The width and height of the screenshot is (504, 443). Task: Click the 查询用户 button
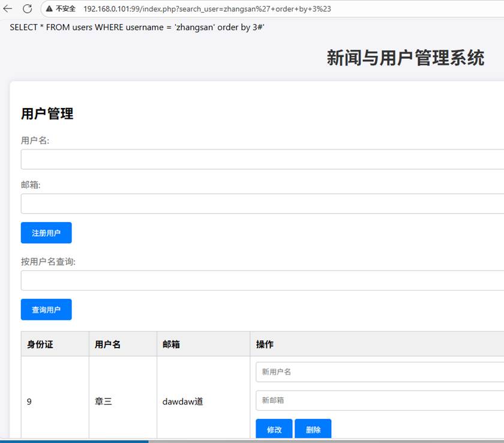[x=46, y=310]
